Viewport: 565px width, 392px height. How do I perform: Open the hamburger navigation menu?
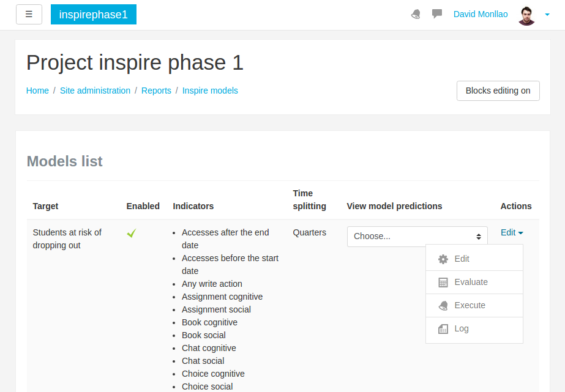click(29, 15)
